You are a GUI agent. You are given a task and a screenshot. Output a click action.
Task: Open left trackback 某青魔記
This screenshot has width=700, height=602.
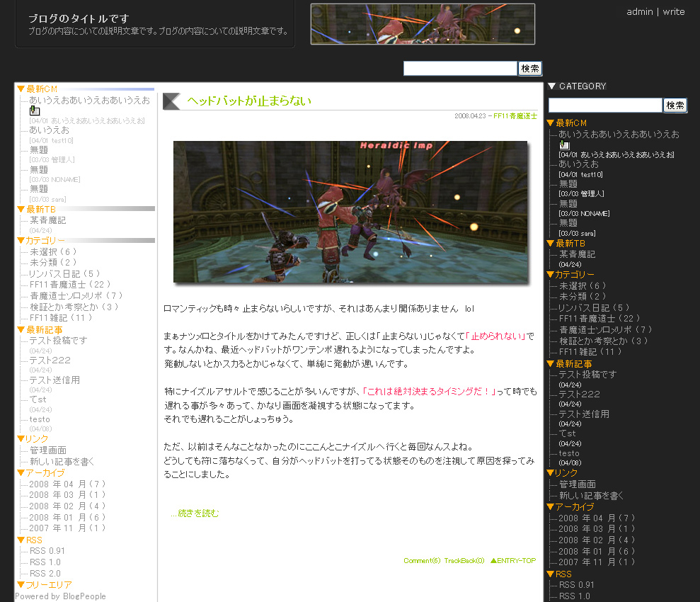coord(47,220)
